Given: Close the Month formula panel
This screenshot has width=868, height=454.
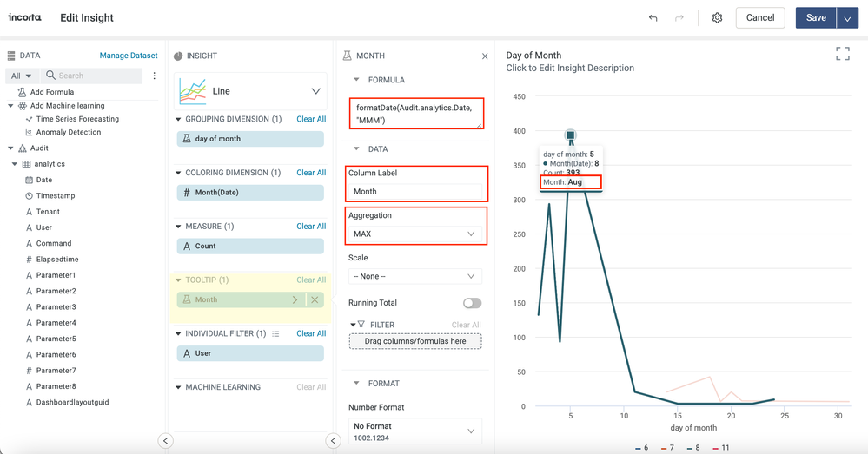Looking at the screenshot, I should pyautogui.click(x=485, y=56).
